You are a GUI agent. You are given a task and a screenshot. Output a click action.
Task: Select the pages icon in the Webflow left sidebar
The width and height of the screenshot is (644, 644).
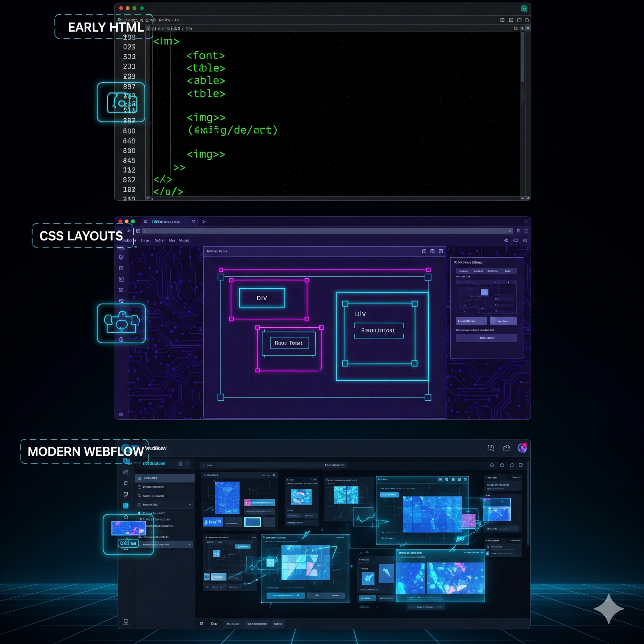pyautogui.click(x=126, y=473)
